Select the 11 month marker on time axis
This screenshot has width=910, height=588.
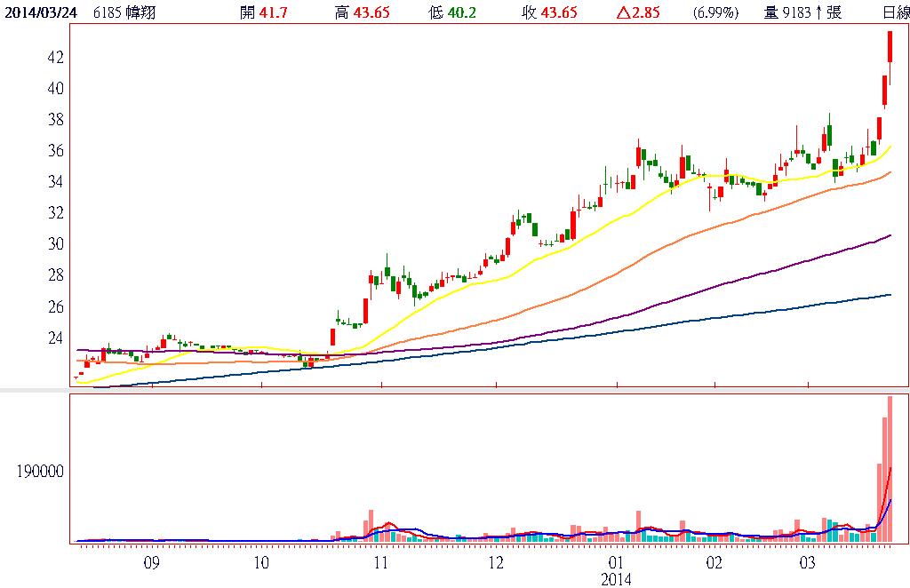379,563
